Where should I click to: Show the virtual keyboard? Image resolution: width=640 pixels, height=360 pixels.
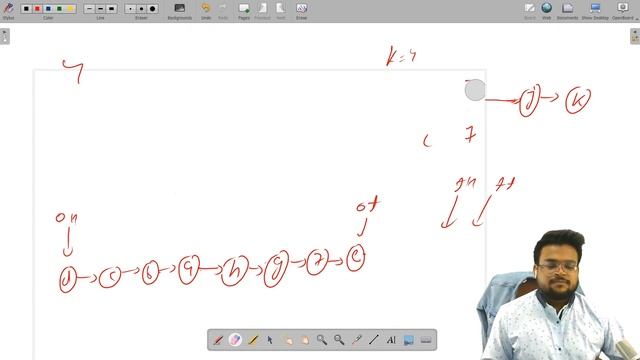(x=426, y=340)
